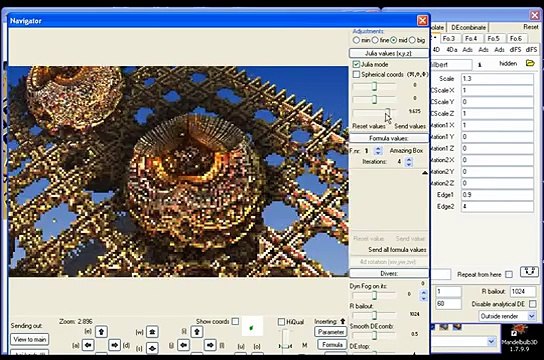Switch to the Fo.5 formula tab
This screenshot has height=360, width=544.
tap(493, 38)
